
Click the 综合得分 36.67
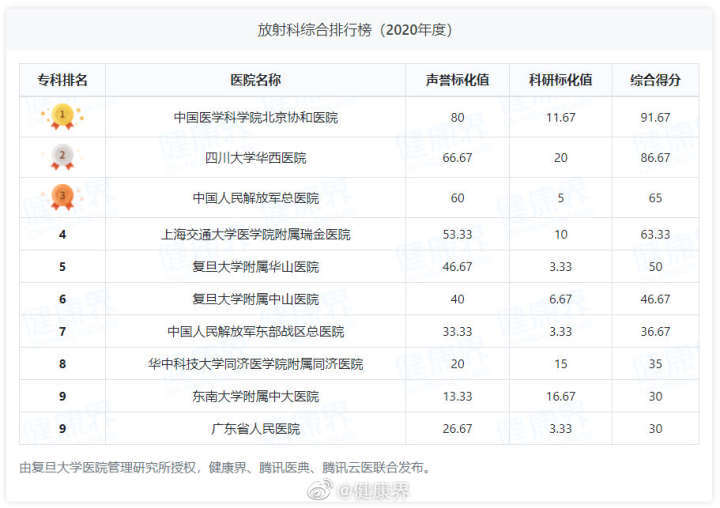(655, 331)
